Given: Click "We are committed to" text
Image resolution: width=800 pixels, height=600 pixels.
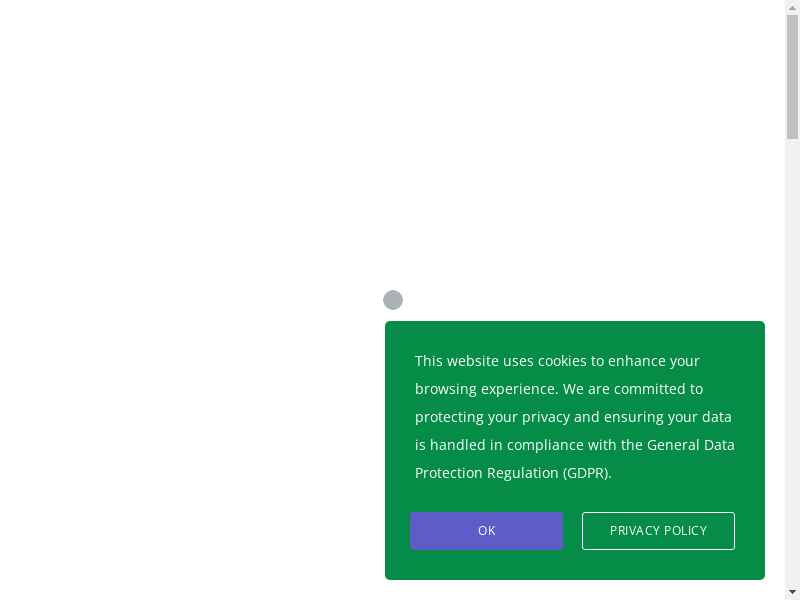Looking at the screenshot, I should point(633,389).
